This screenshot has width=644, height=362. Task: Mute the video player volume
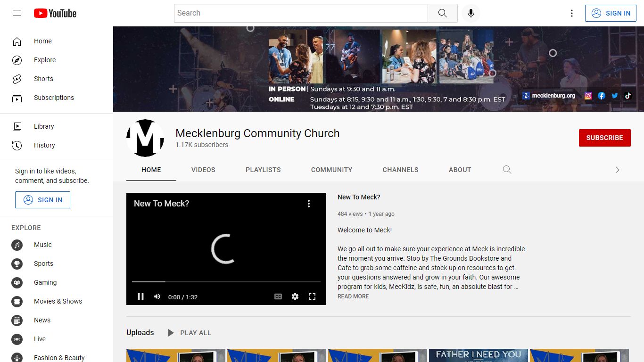coord(157,296)
